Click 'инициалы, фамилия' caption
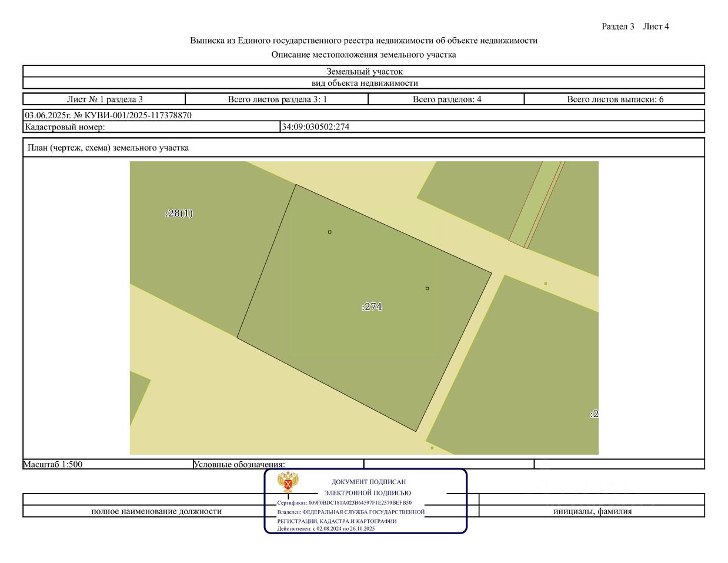The height and width of the screenshot is (563, 728). pyautogui.click(x=592, y=511)
